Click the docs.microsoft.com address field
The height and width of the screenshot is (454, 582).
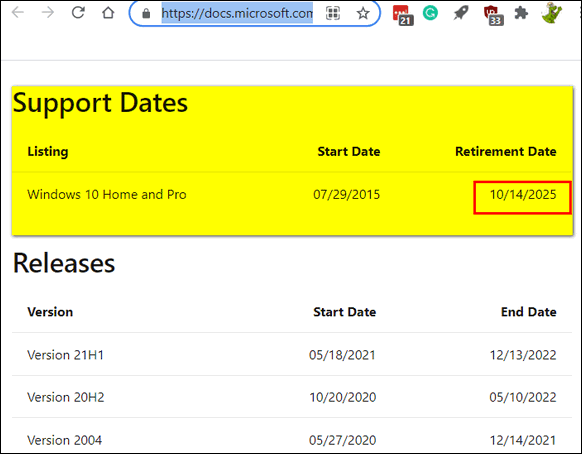click(x=237, y=14)
